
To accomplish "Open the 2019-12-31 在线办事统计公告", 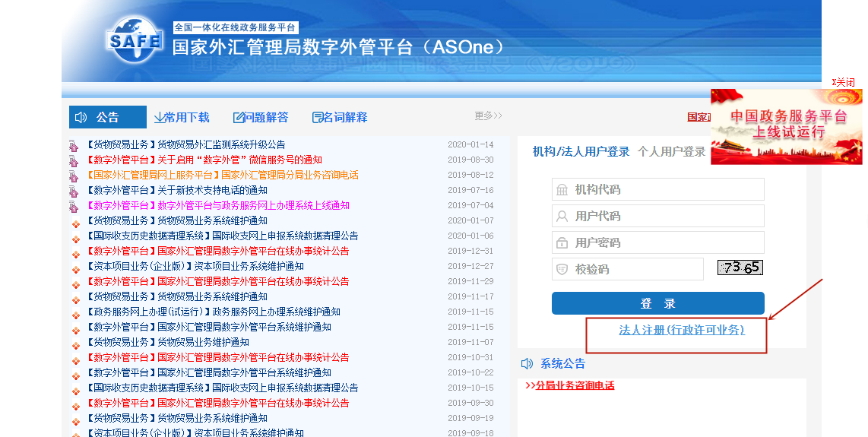I will (218, 251).
